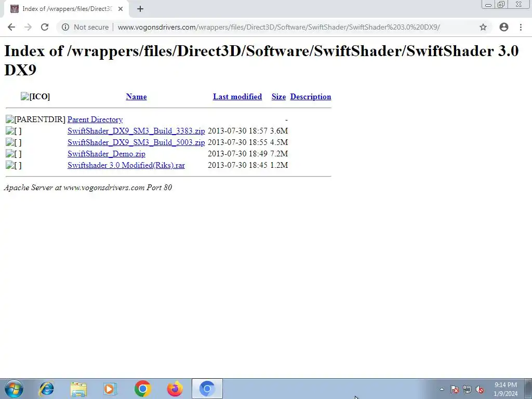Open the clock showing 9:14 PM

(506, 389)
